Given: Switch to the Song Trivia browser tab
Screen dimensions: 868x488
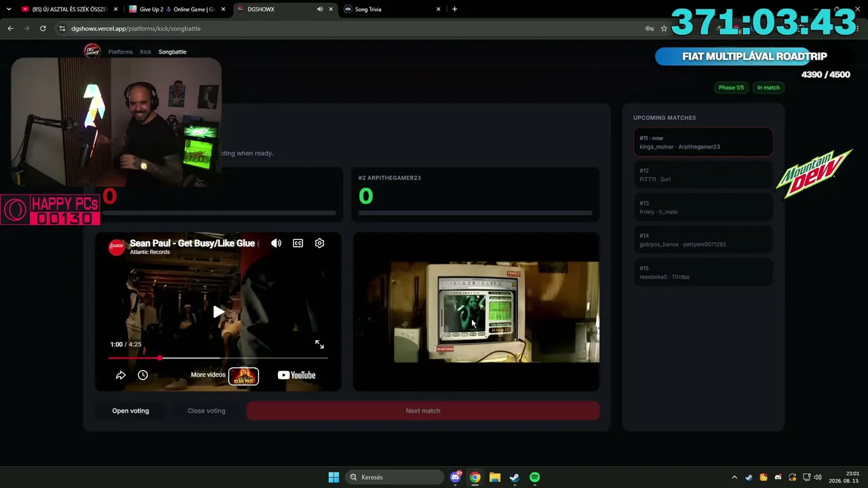Looking at the screenshot, I should [x=392, y=9].
